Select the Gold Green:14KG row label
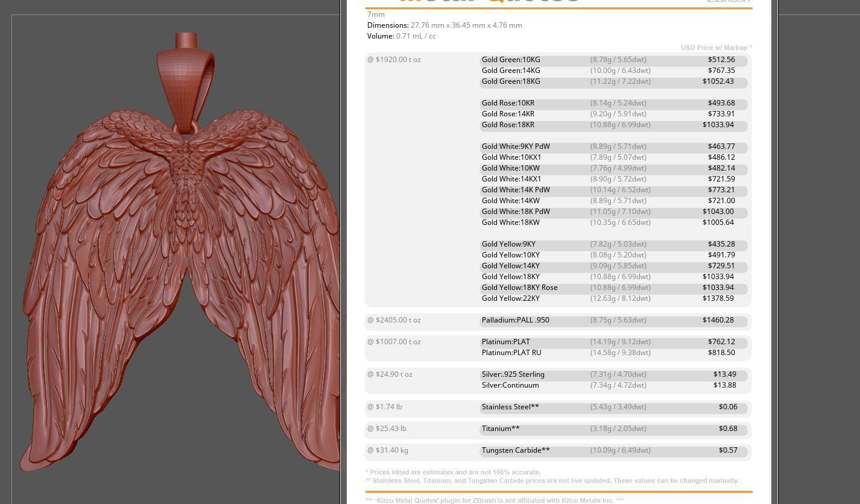Viewport: 860px width, 504px height. point(511,71)
